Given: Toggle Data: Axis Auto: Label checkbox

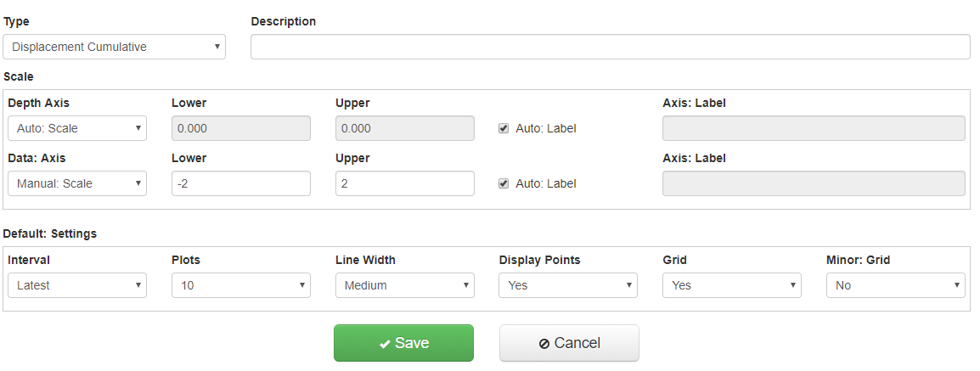Looking at the screenshot, I should click(x=504, y=183).
